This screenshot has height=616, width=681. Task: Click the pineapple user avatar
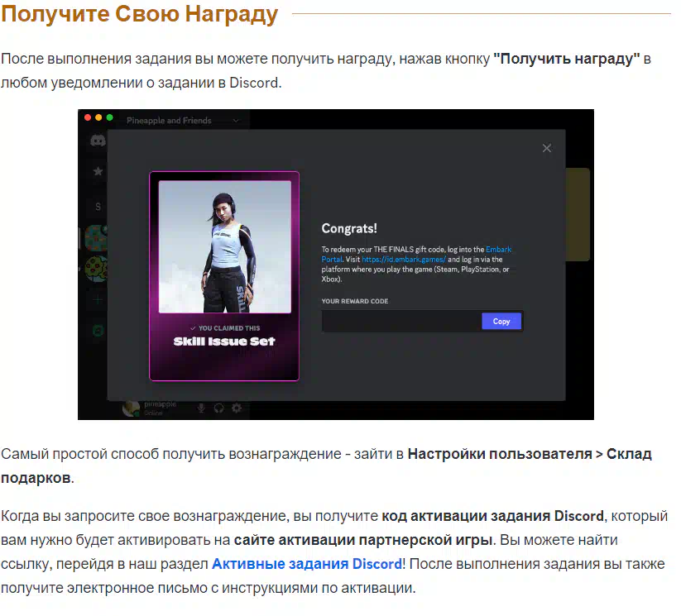point(132,408)
